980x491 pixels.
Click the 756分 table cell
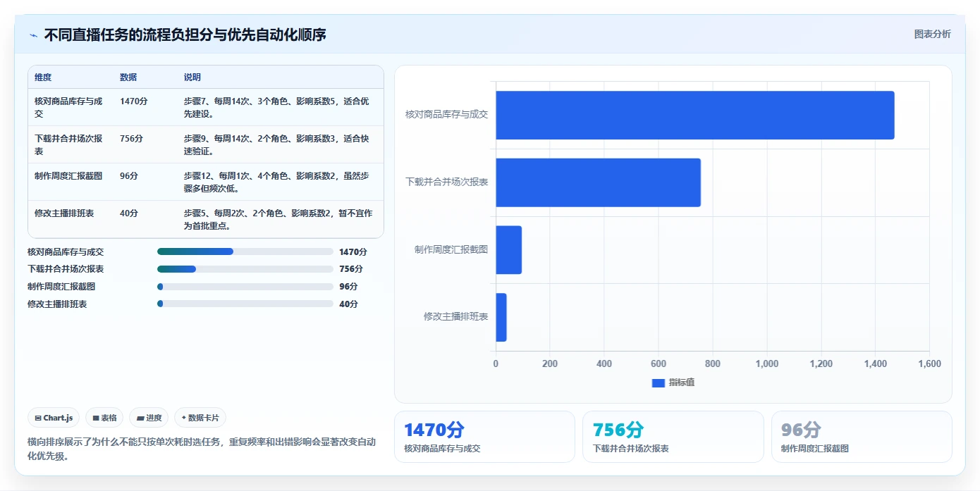pyautogui.click(x=132, y=139)
